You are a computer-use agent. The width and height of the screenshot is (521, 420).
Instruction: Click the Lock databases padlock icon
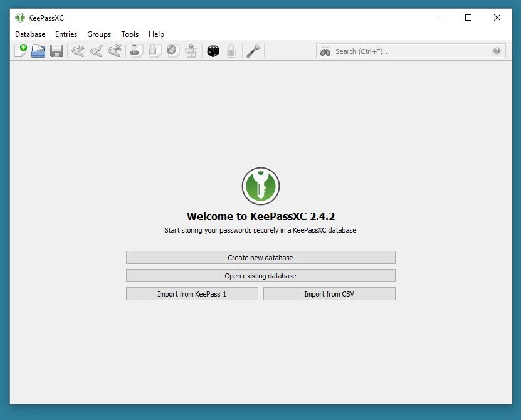point(231,51)
